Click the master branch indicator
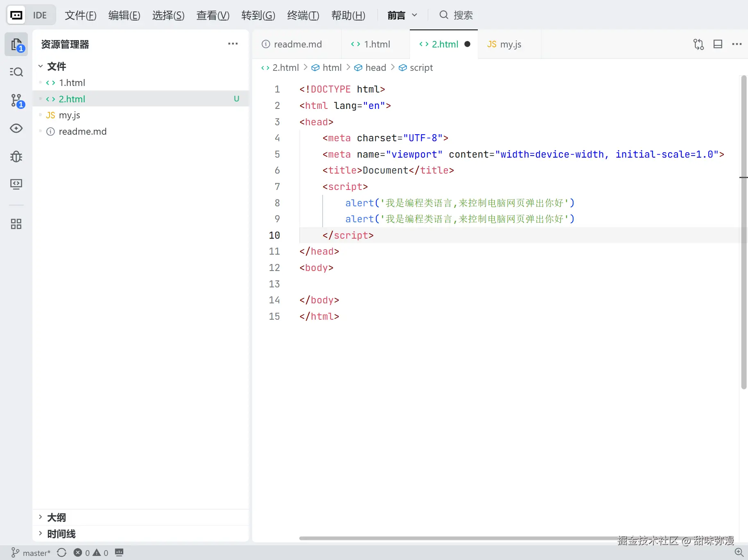This screenshot has width=748, height=560. pos(31,553)
